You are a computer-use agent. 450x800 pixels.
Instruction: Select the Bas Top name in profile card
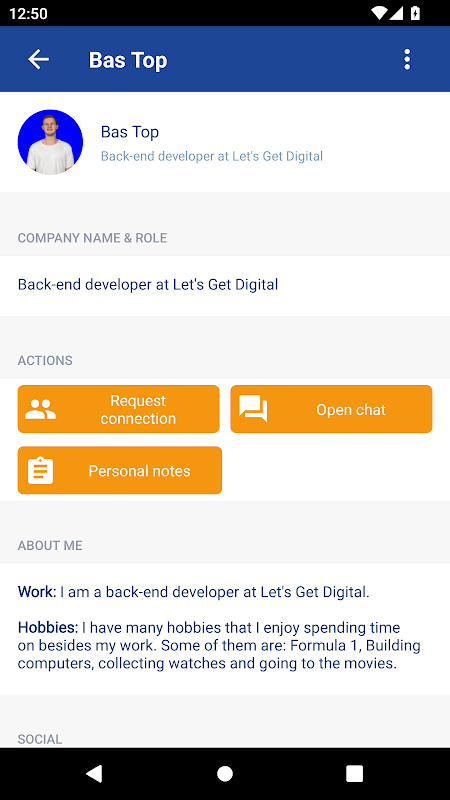[x=130, y=132]
